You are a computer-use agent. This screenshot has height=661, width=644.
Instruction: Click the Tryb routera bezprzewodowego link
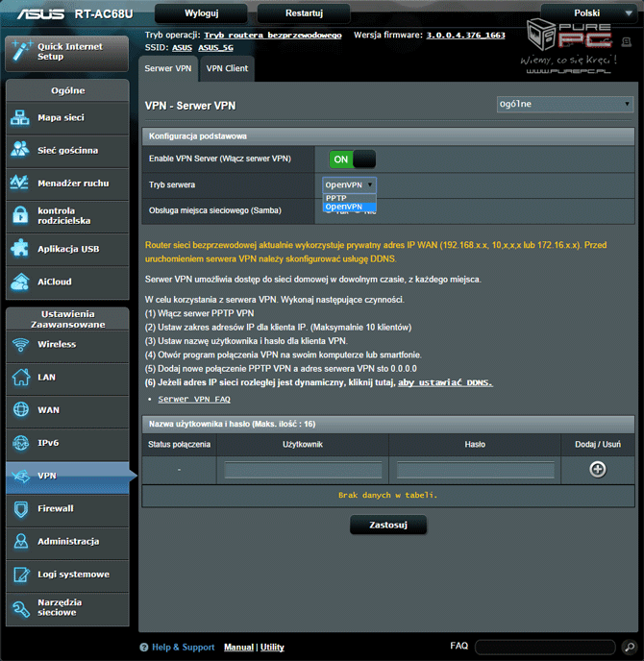[273, 35]
